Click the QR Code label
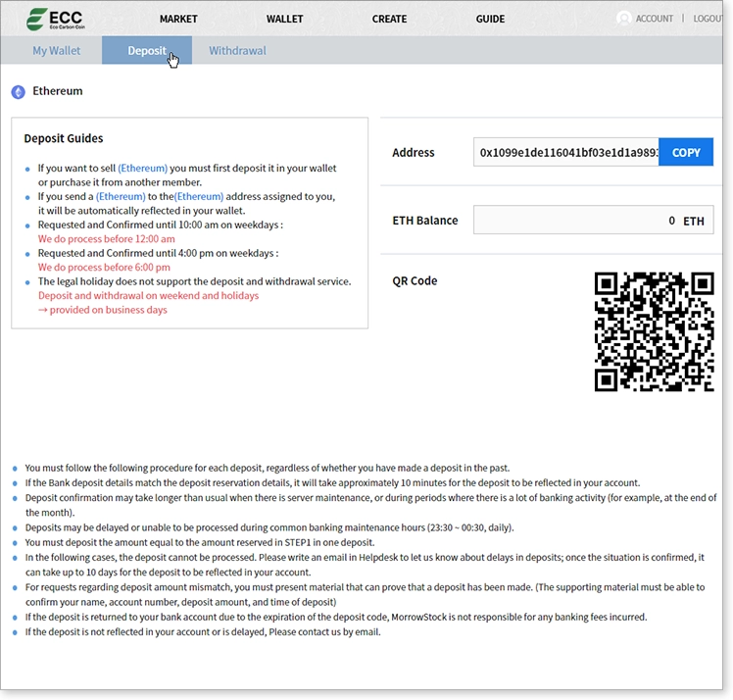This screenshot has height=700, width=733. point(415,281)
